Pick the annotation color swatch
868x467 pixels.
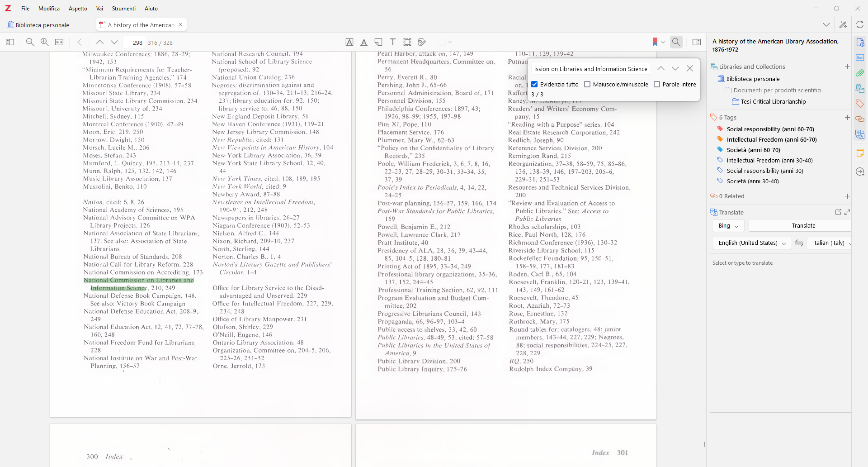tap(442, 43)
